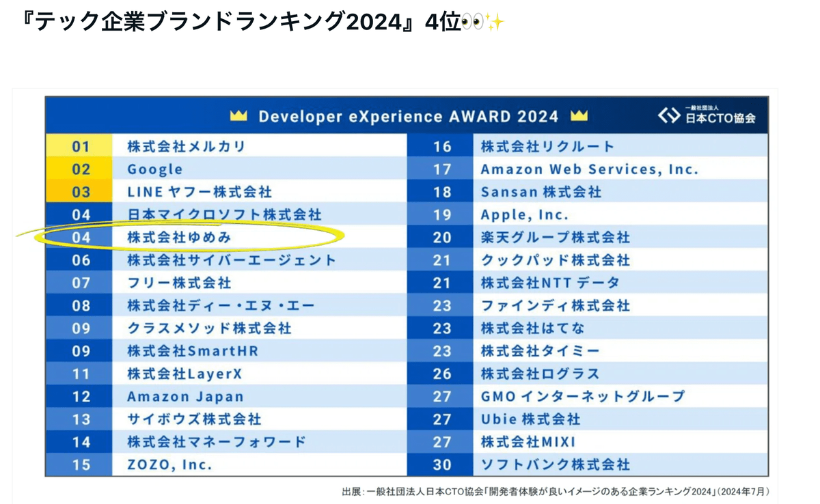Select the Ubie 株式会社 row
Image resolution: width=820 pixels, height=504 pixels.
click(530, 419)
